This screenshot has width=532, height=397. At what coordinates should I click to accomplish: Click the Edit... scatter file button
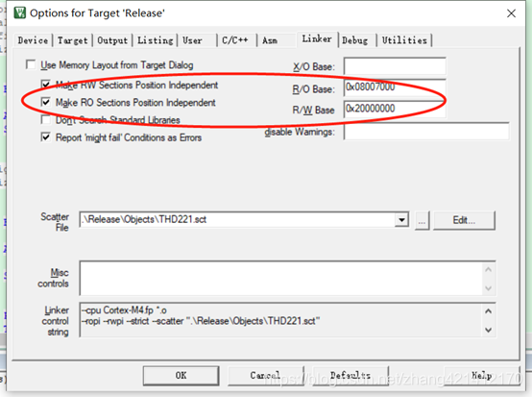[x=464, y=221]
